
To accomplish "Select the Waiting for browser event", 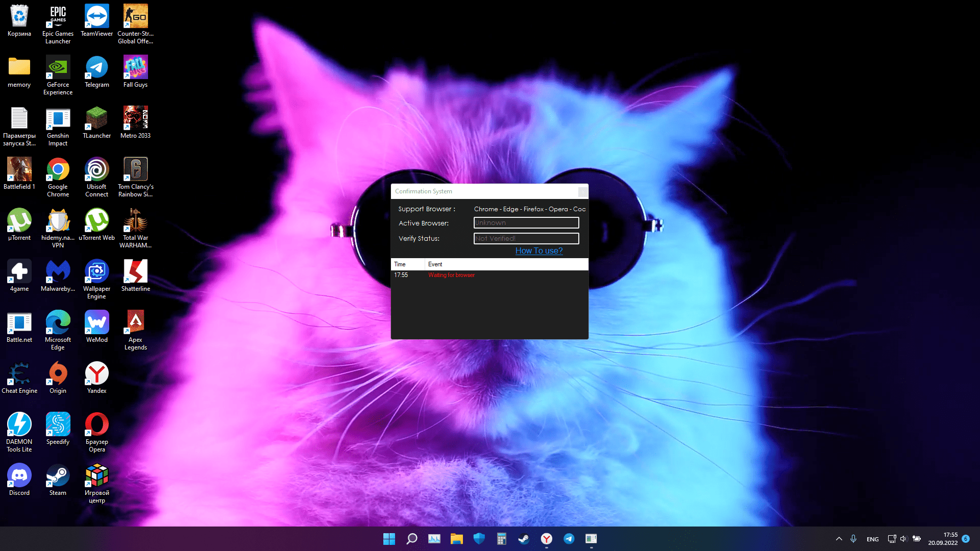I will (x=451, y=275).
